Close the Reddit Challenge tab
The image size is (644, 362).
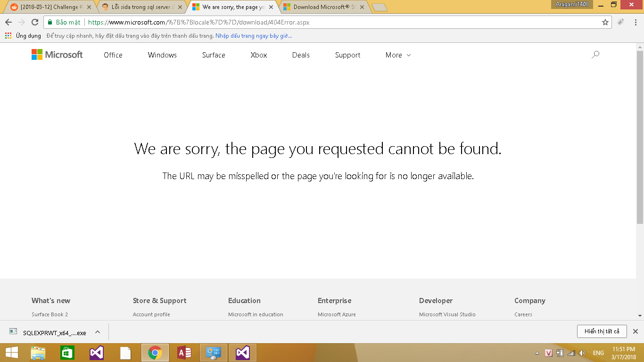coord(89,7)
